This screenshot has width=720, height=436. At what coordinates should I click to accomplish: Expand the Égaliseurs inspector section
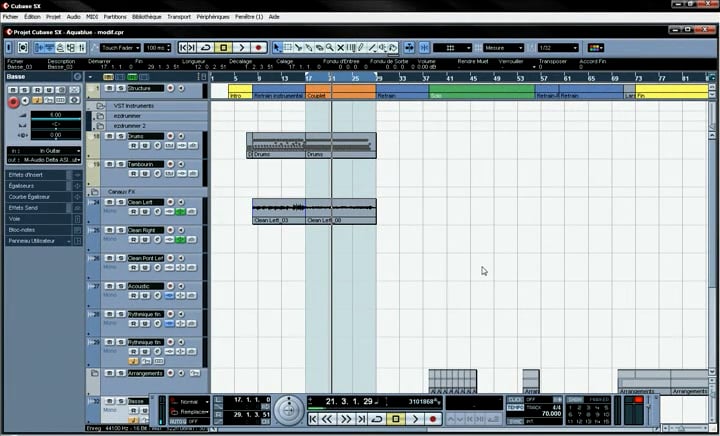(x=44, y=186)
